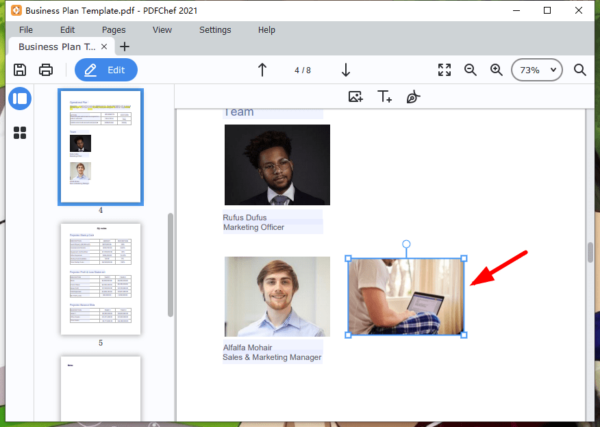Screen dimensions: 600x427
Task: Open the Settings menu
Action: coord(215,30)
